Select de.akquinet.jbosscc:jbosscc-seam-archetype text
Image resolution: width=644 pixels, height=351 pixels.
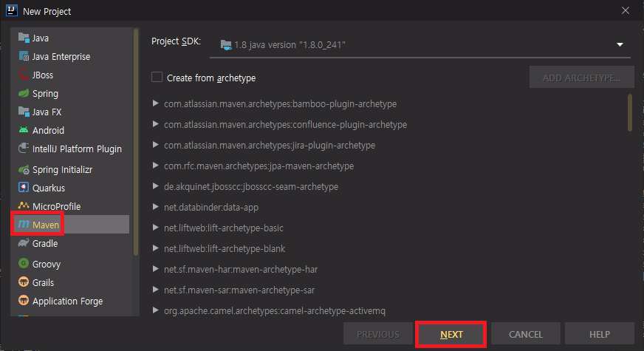coord(251,186)
